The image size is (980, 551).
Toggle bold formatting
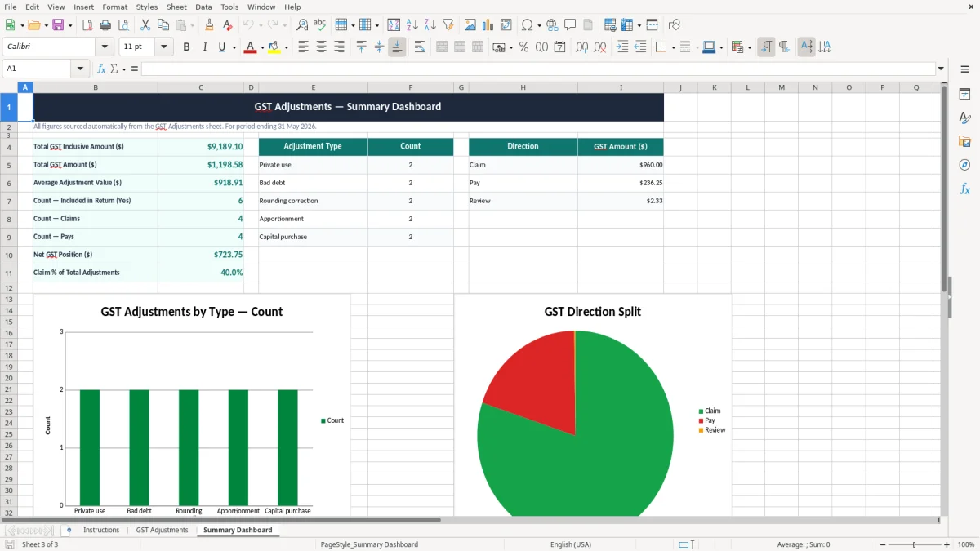pos(187,47)
